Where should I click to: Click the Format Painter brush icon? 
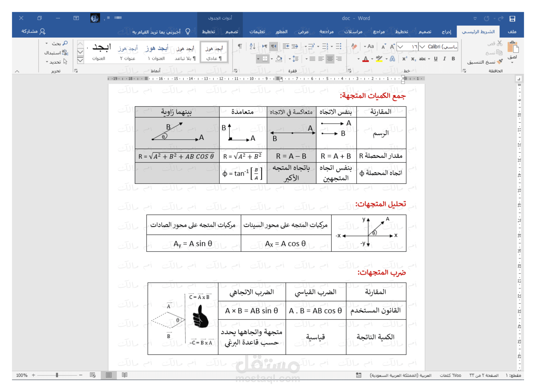500,62
